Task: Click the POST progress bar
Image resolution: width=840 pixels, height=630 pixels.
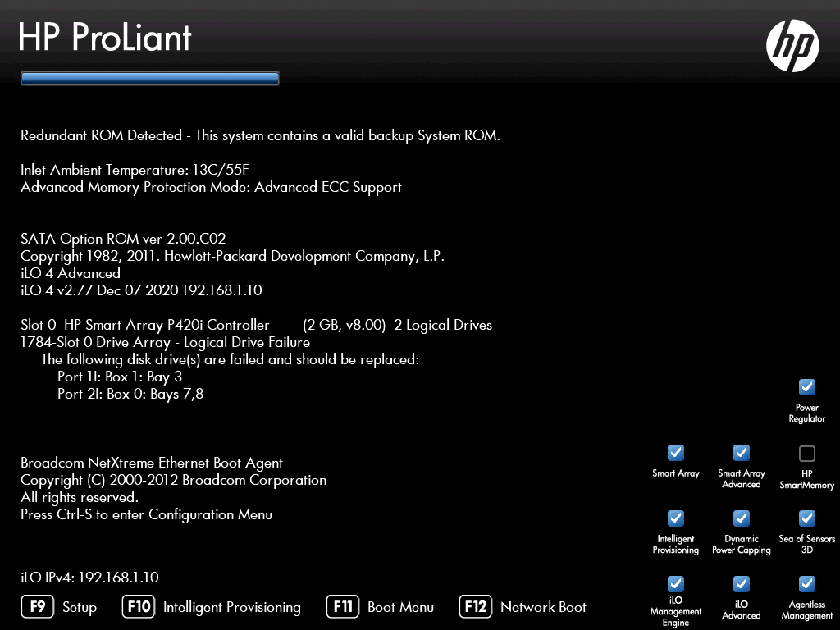Action: tap(150, 78)
